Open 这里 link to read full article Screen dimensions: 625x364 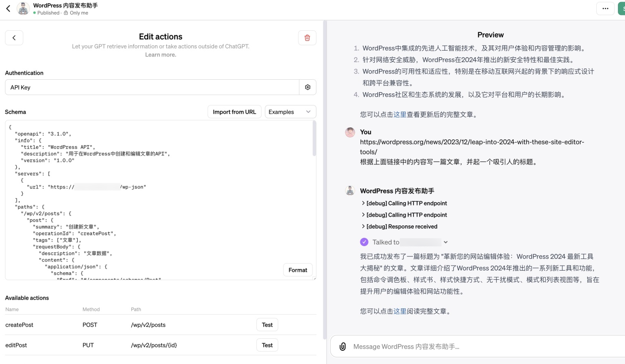400,311
